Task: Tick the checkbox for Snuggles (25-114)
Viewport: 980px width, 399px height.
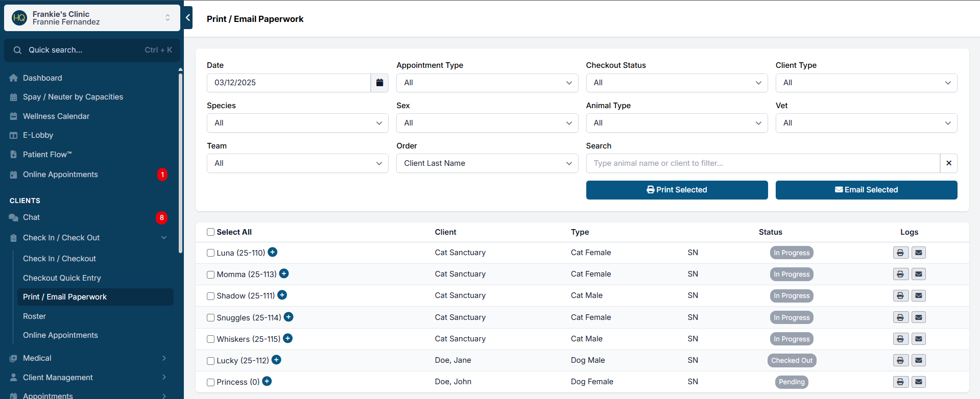Action: [210, 318]
